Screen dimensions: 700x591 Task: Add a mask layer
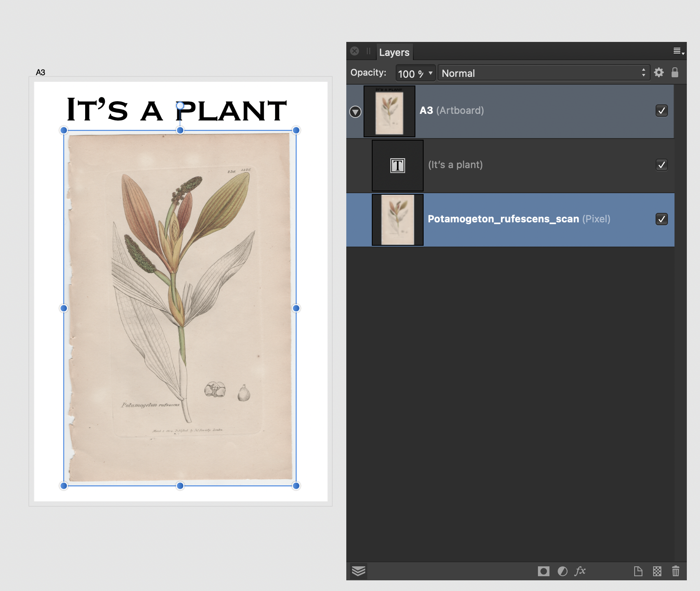(x=543, y=571)
